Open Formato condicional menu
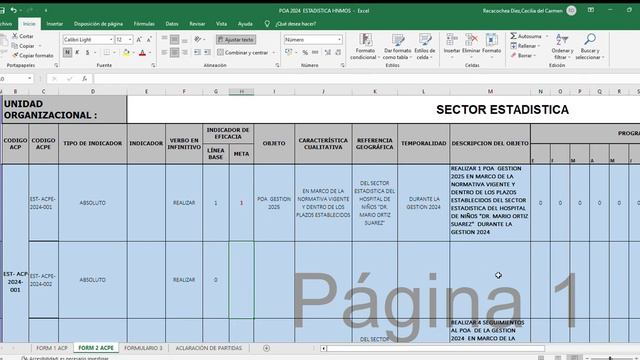 point(365,47)
